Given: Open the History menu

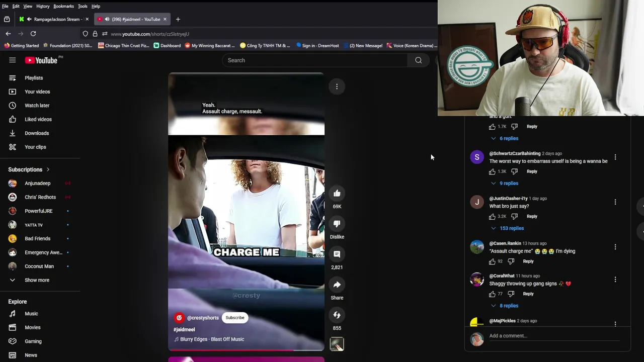Looking at the screenshot, I should click(x=43, y=6).
